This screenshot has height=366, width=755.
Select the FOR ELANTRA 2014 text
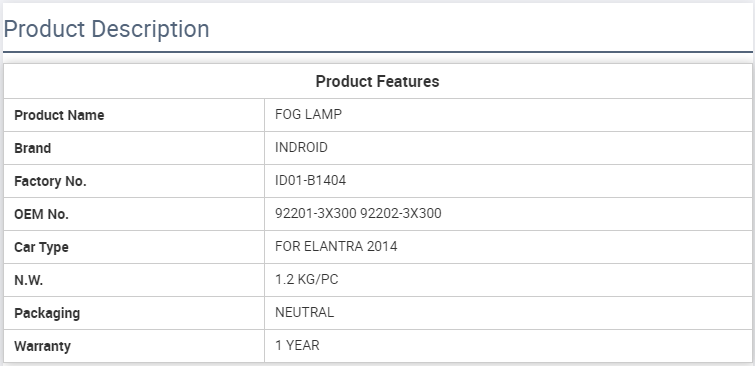pyautogui.click(x=336, y=246)
